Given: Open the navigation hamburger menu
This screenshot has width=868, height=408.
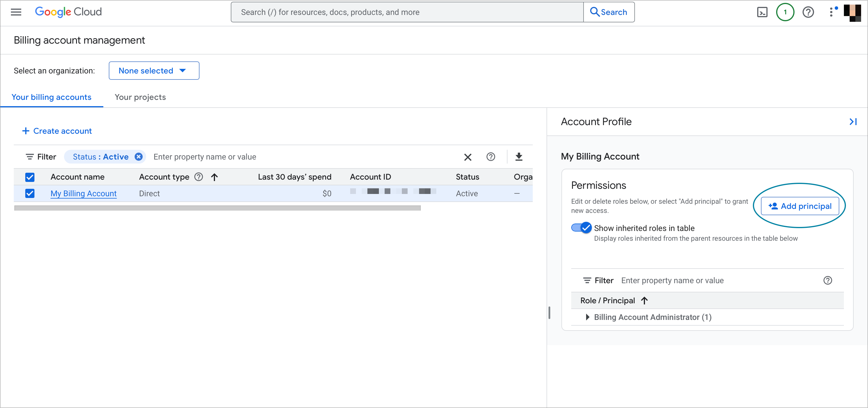Looking at the screenshot, I should (15, 12).
